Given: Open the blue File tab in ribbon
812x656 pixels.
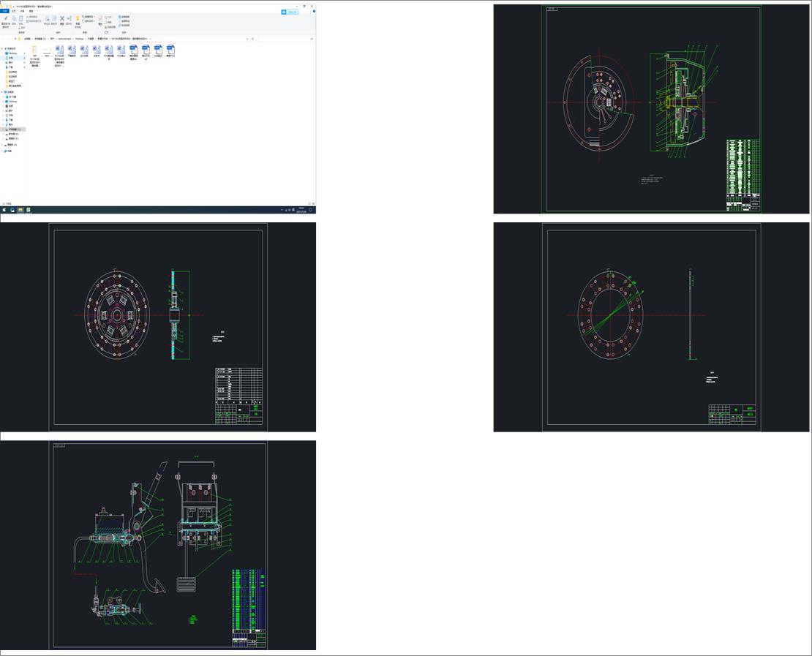Looking at the screenshot, I should click(x=4, y=11).
